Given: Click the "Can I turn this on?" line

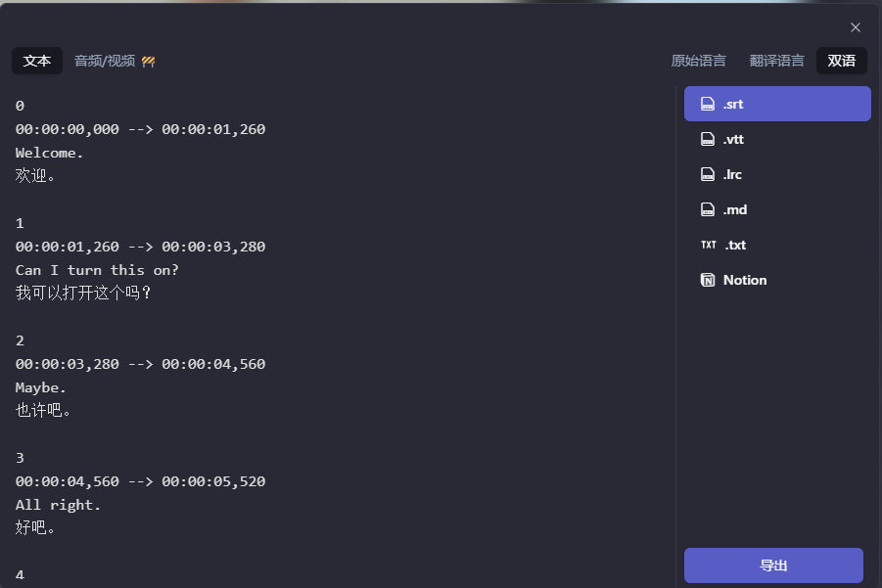Looking at the screenshot, I should pos(97,270).
